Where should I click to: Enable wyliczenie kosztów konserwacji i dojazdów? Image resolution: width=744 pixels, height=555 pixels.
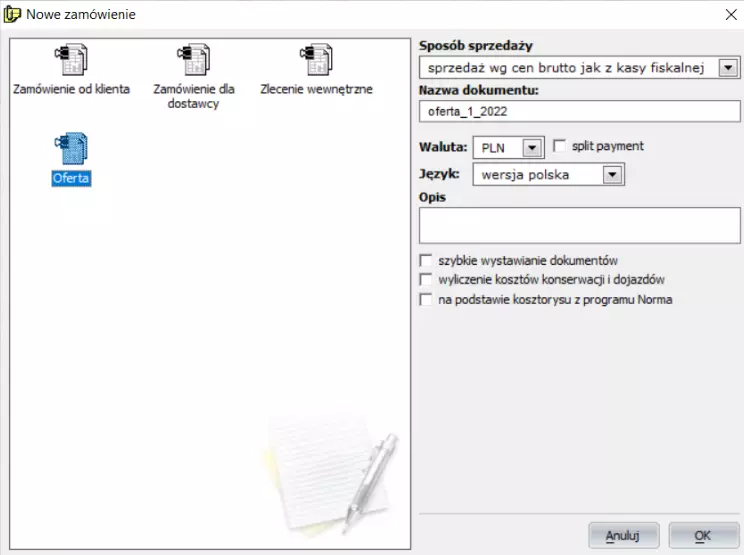426,280
